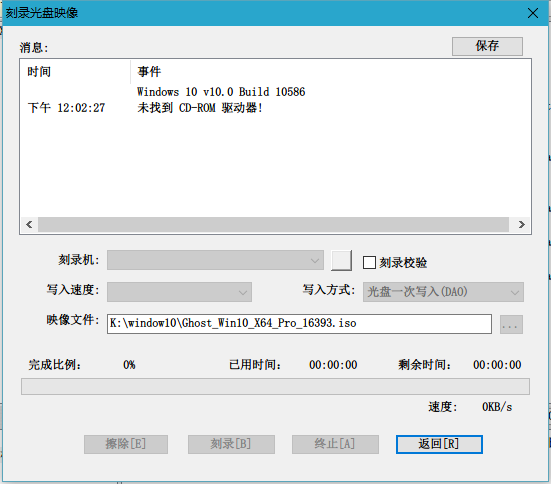Click the burn progress bar
The height and width of the screenshot is (484, 551).
tap(276, 386)
